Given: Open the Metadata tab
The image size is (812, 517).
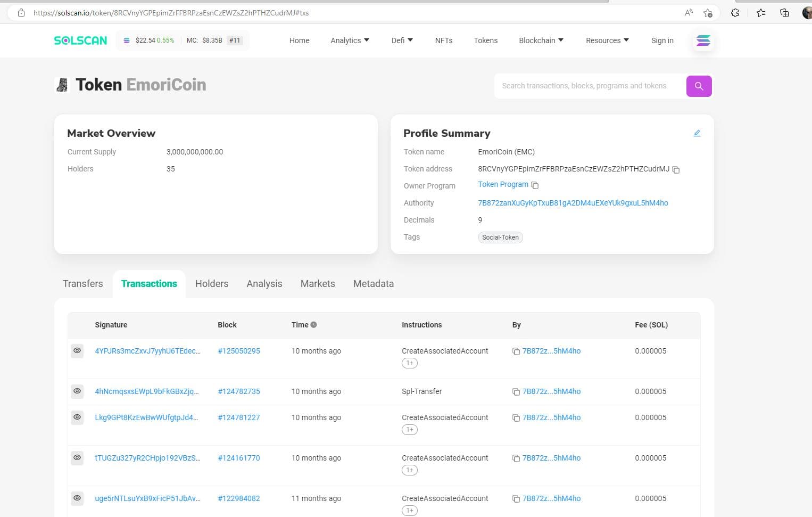Looking at the screenshot, I should point(373,284).
